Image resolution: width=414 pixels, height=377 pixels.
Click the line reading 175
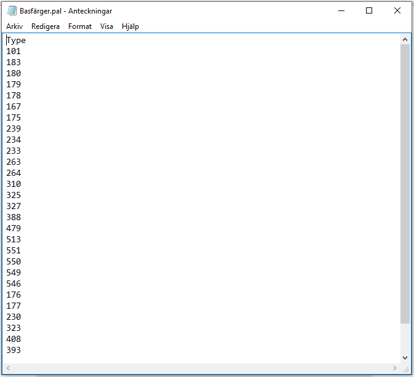click(x=13, y=118)
